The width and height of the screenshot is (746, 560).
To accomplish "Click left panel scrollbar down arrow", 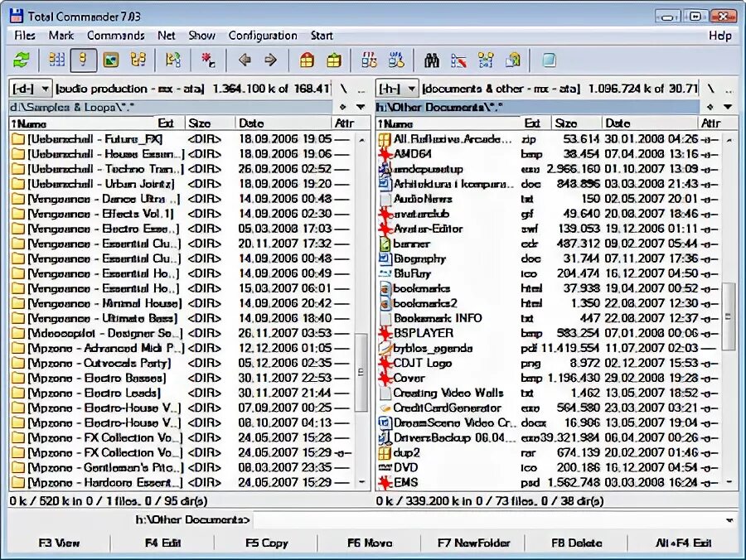I will pos(361,482).
